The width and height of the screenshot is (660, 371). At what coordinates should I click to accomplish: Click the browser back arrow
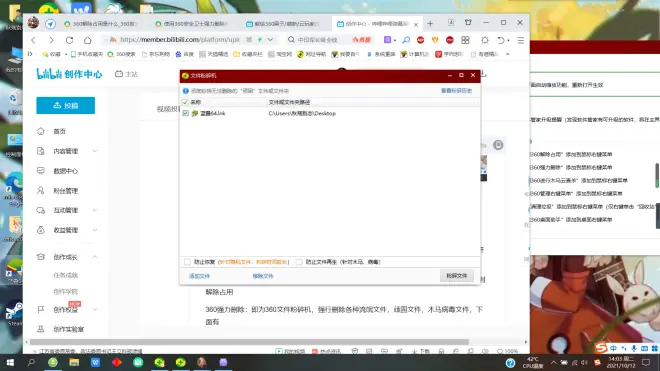point(34,40)
